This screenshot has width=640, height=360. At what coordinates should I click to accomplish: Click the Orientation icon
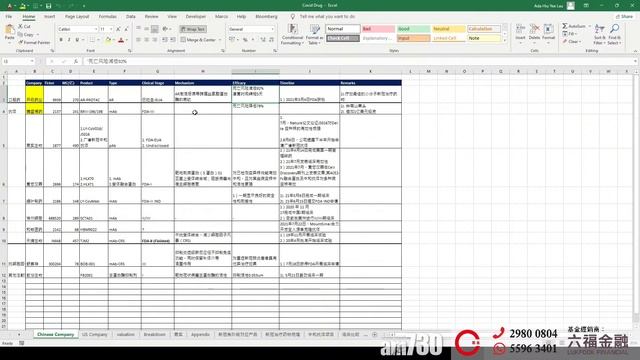[165, 29]
